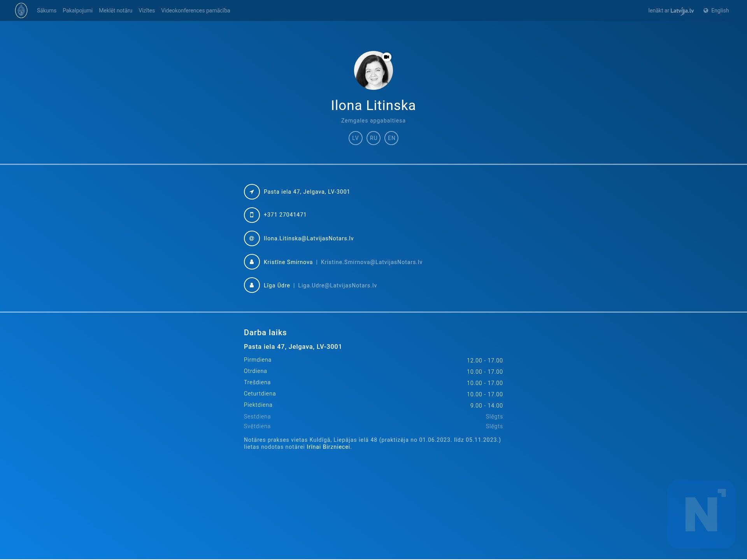Click the phone number +371 27041471
This screenshot has width=747, height=560.
click(x=285, y=215)
